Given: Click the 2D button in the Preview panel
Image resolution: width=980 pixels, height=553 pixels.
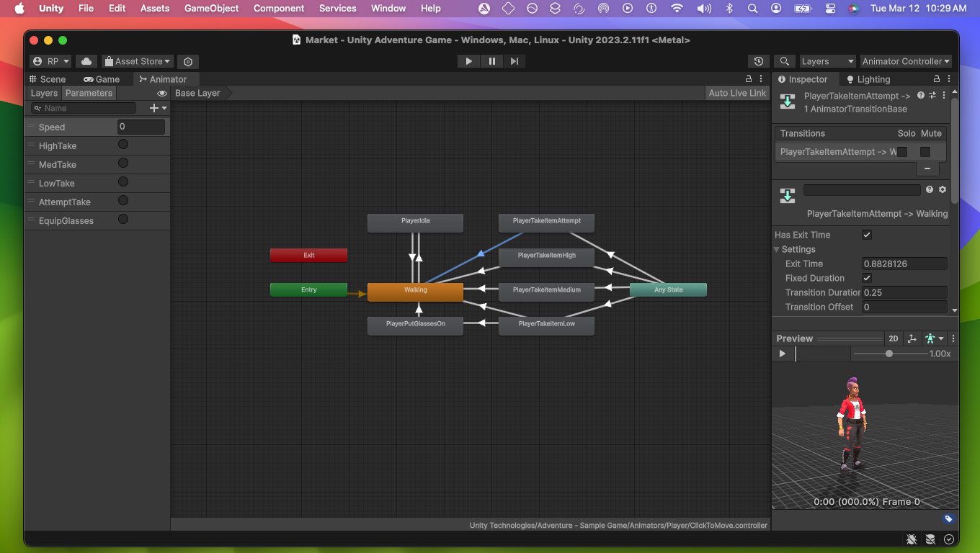Looking at the screenshot, I should (894, 338).
